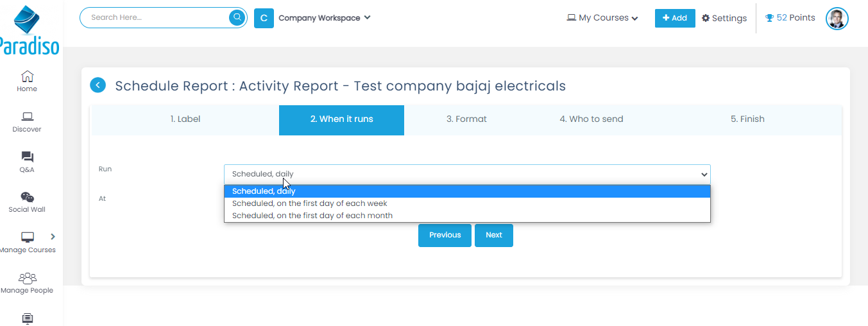Go to Social Wall in sidebar
This screenshot has height=326, width=868.
point(27,198)
